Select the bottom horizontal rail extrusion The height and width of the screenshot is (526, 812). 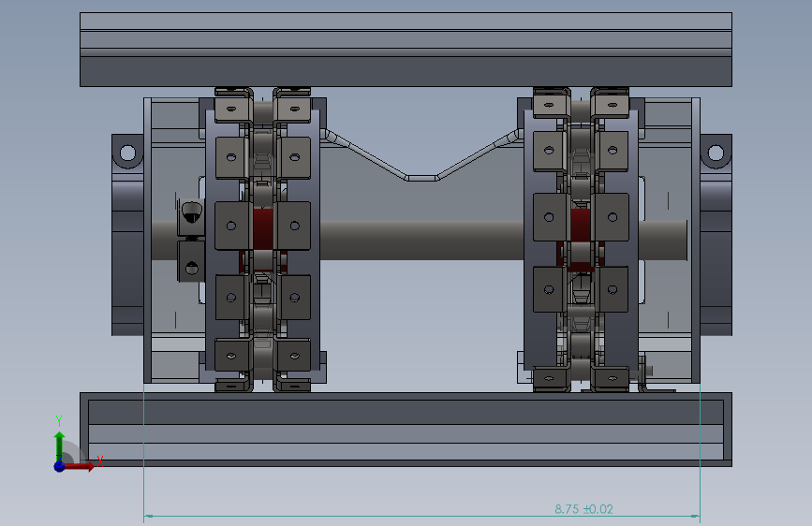point(406,430)
